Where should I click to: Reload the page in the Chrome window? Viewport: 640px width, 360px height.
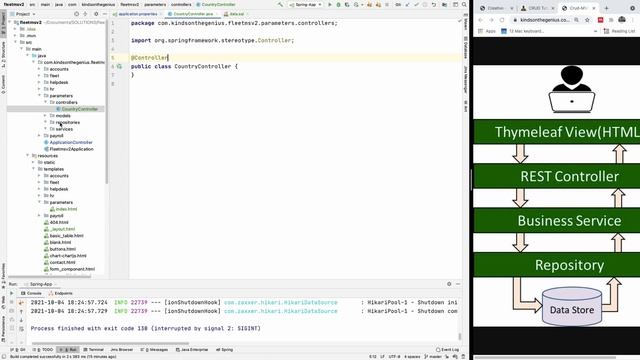tap(502, 20)
